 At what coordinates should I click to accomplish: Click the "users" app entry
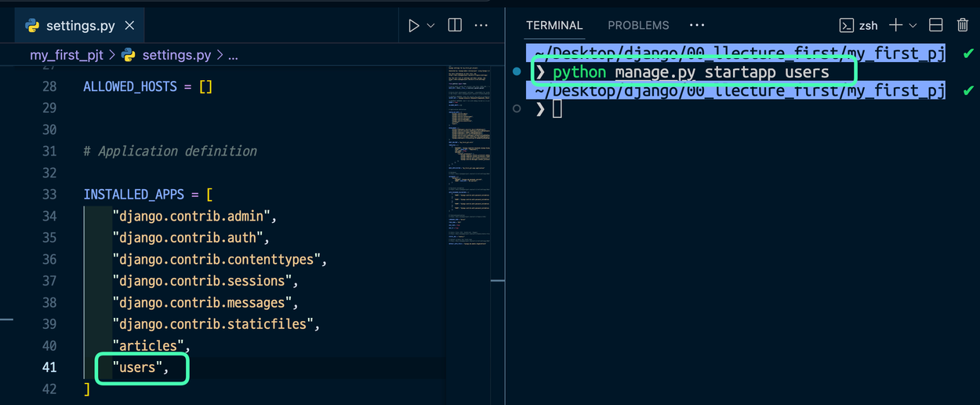coord(137,367)
